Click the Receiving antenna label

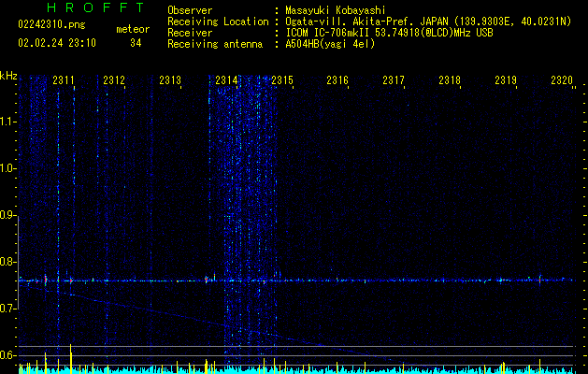tap(215, 44)
